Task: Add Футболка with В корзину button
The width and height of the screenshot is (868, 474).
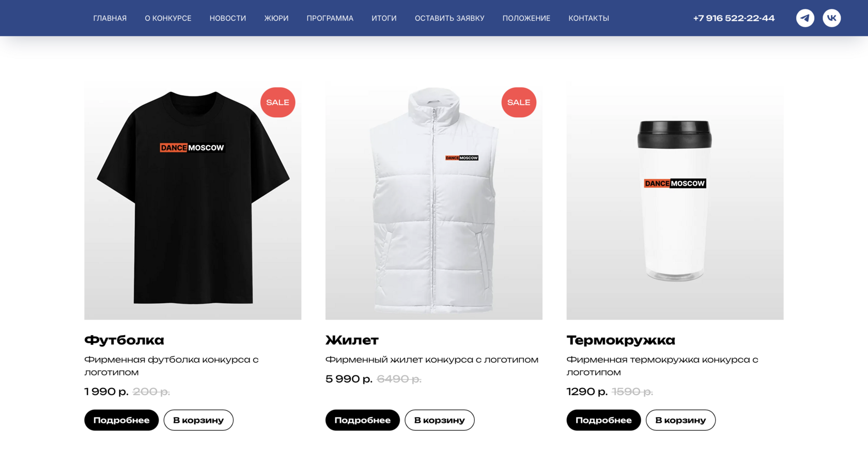Action: (x=198, y=420)
